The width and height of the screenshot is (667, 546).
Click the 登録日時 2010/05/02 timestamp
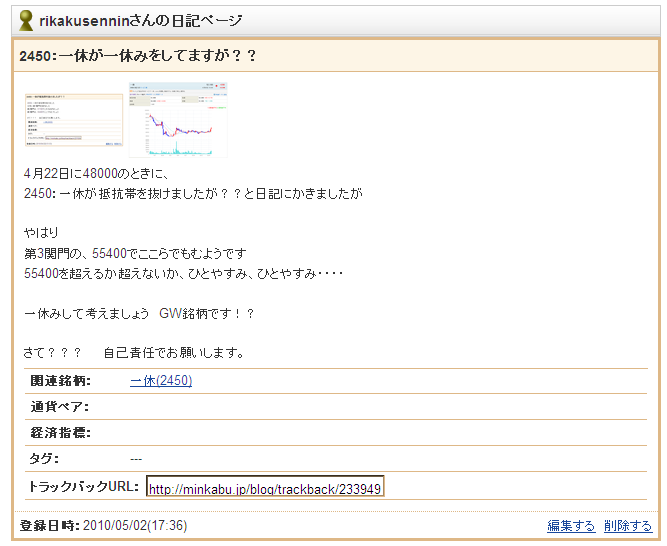click(x=135, y=526)
